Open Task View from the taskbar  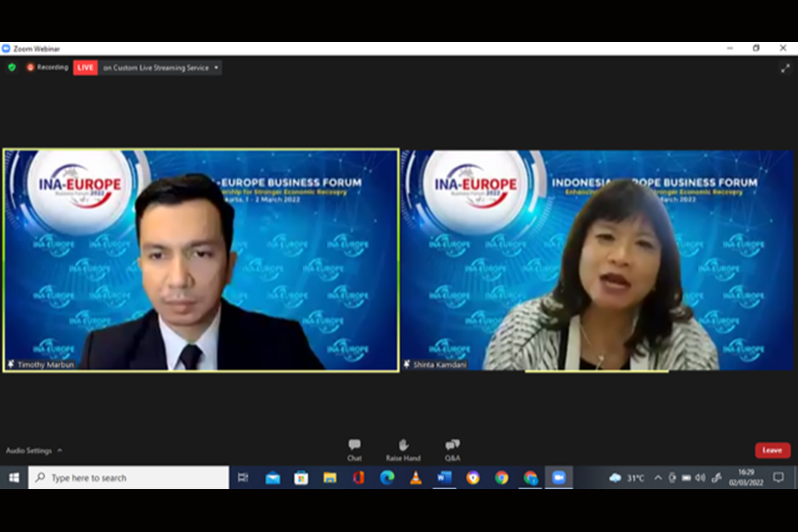243,477
